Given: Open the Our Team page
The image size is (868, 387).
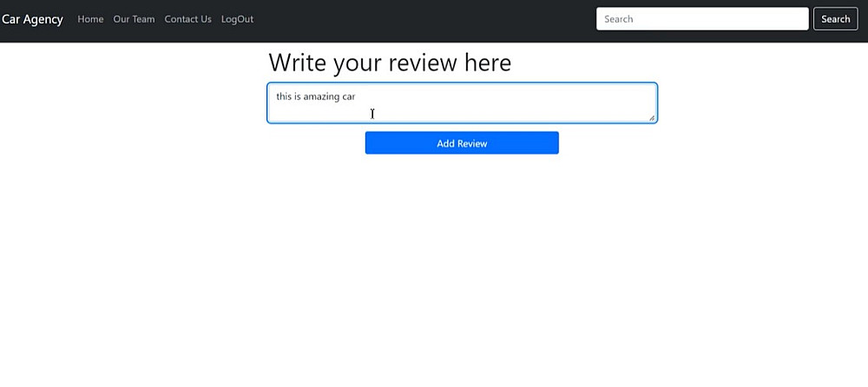Looking at the screenshot, I should 134,19.
